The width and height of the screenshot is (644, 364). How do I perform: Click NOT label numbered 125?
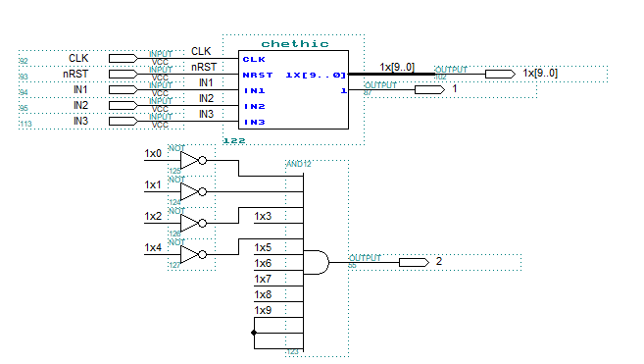point(176,148)
